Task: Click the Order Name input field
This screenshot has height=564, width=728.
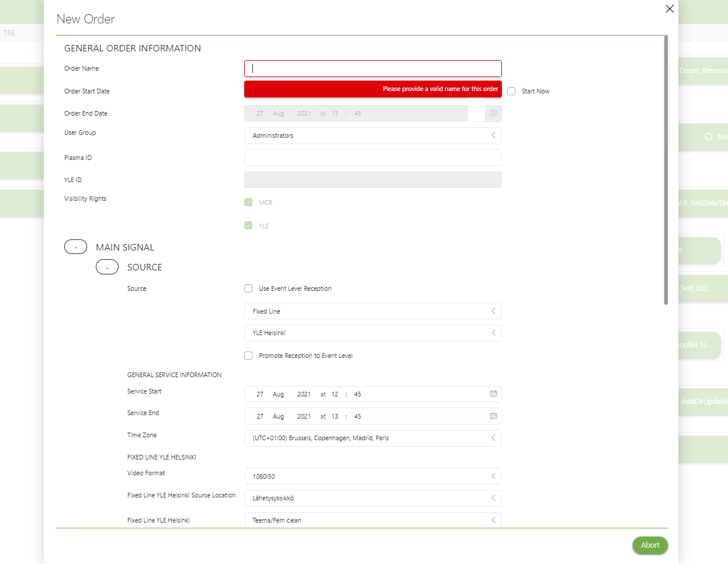Action: [x=372, y=68]
